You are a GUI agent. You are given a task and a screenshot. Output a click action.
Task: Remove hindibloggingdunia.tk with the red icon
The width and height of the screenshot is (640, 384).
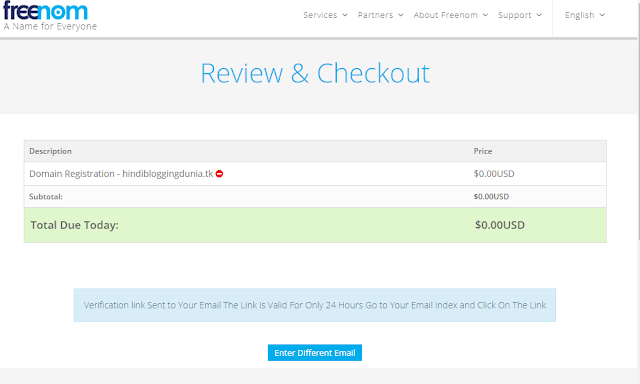coord(219,174)
